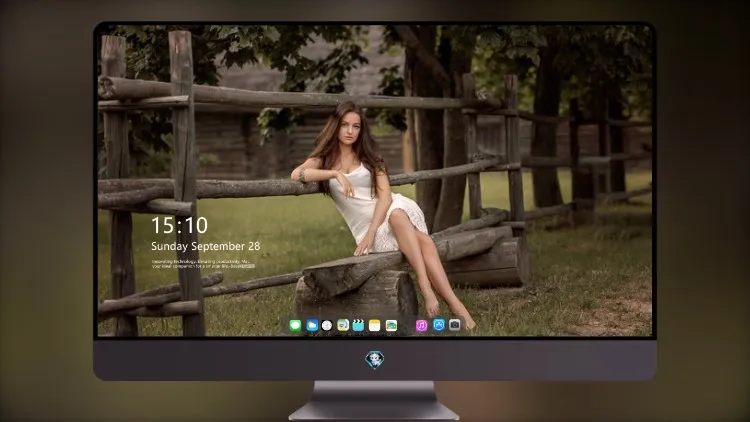Open the Photos gallery icon in the dock

pyautogui.click(x=391, y=326)
